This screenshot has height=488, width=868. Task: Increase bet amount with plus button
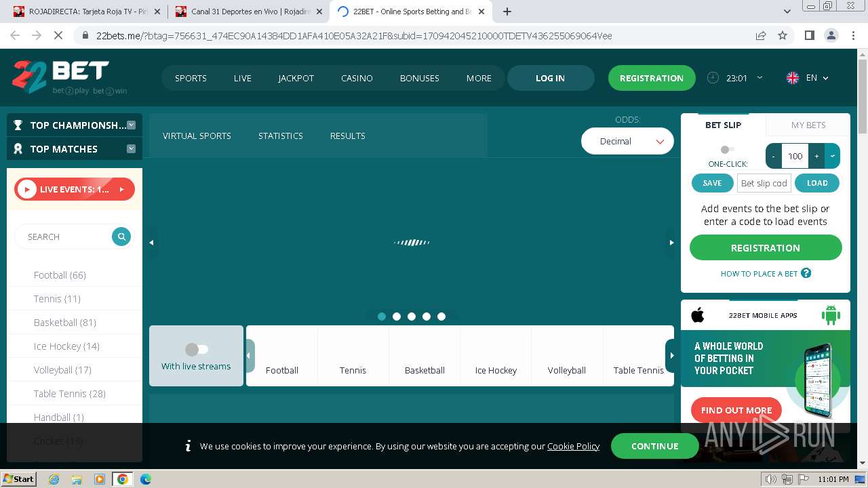(816, 156)
